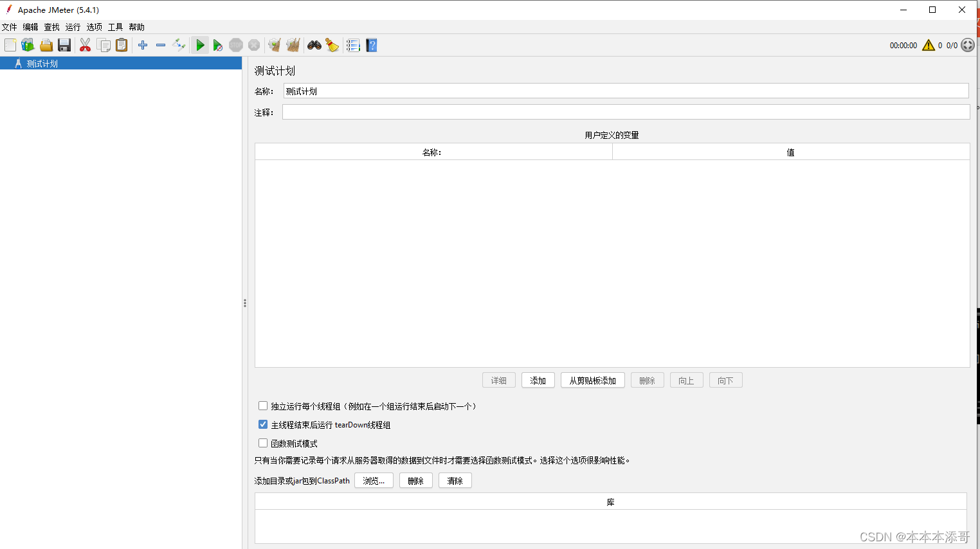
Task: Click the Shutdown test icon
Action: (x=254, y=45)
